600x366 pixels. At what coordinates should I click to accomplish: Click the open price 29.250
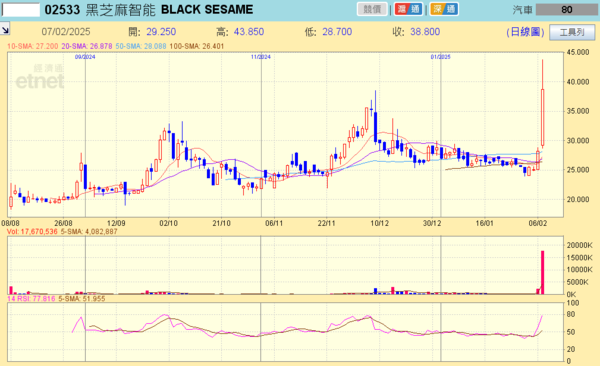[161, 32]
